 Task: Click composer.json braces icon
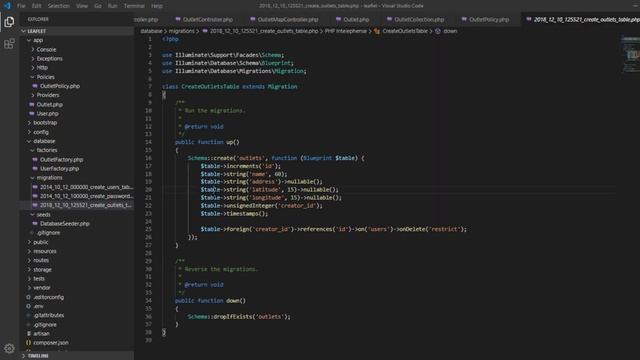(29, 343)
